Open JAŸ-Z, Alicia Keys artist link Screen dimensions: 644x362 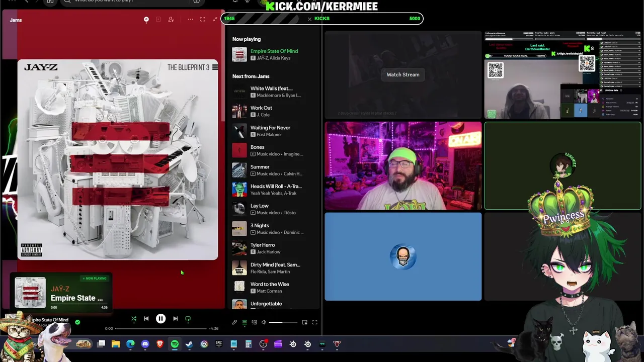(x=274, y=58)
